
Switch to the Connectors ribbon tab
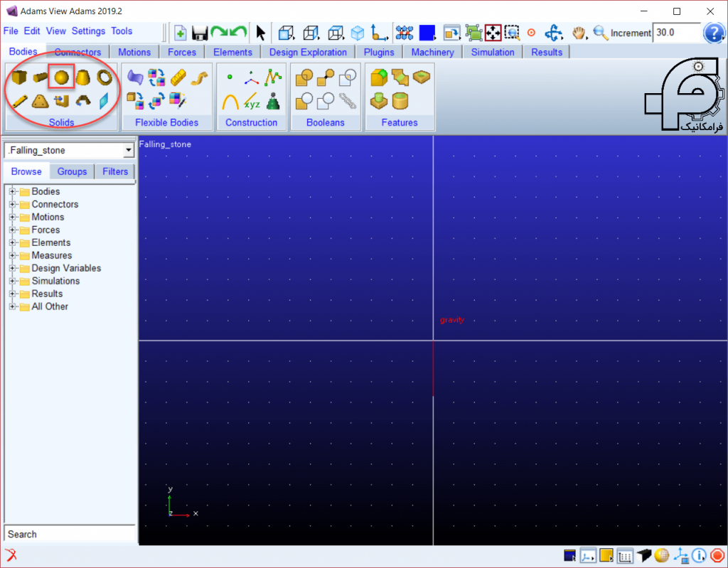point(77,52)
